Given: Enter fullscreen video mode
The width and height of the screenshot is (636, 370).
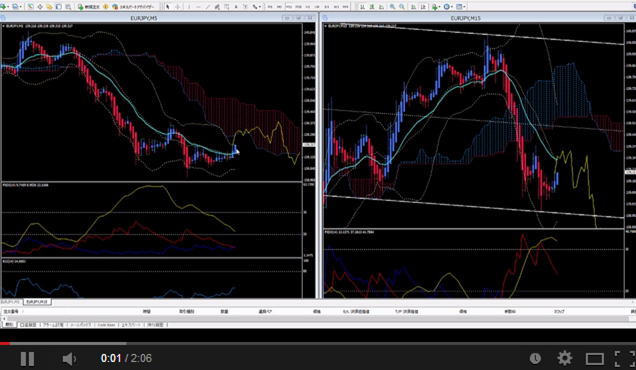Looking at the screenshot, I should click(624, 359).
